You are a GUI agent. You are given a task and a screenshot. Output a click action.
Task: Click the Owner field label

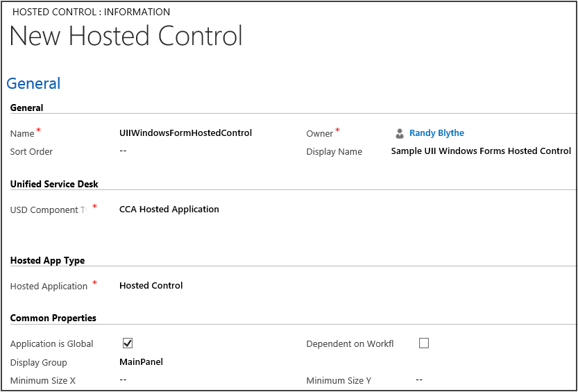pos(320,134)
